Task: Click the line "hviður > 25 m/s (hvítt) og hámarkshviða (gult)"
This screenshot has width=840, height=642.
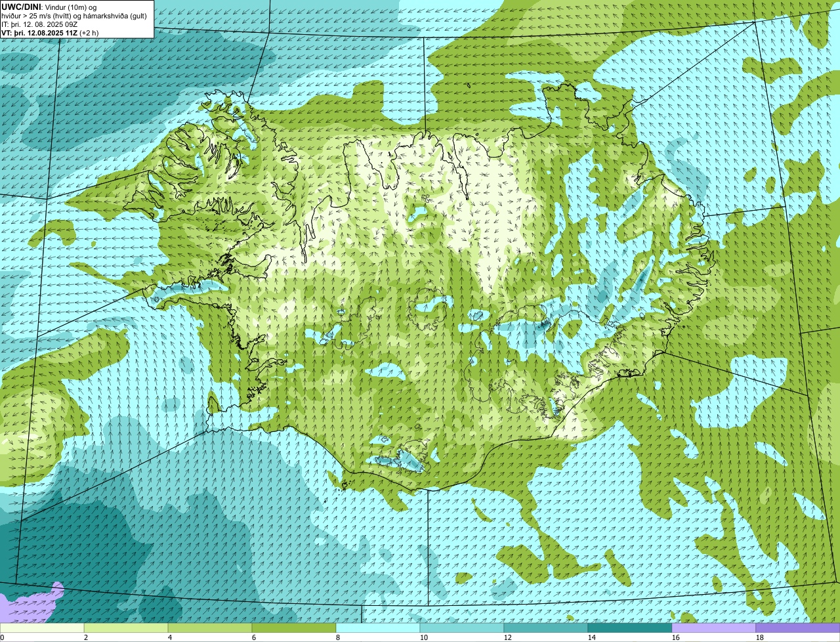Action: point(74,16)
